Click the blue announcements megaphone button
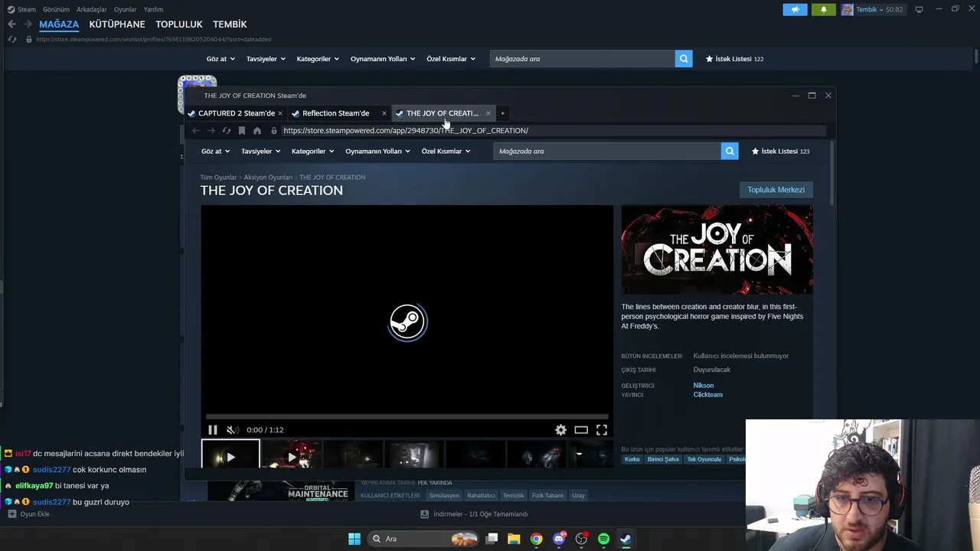The image size is (980, 551). [795, 9]
